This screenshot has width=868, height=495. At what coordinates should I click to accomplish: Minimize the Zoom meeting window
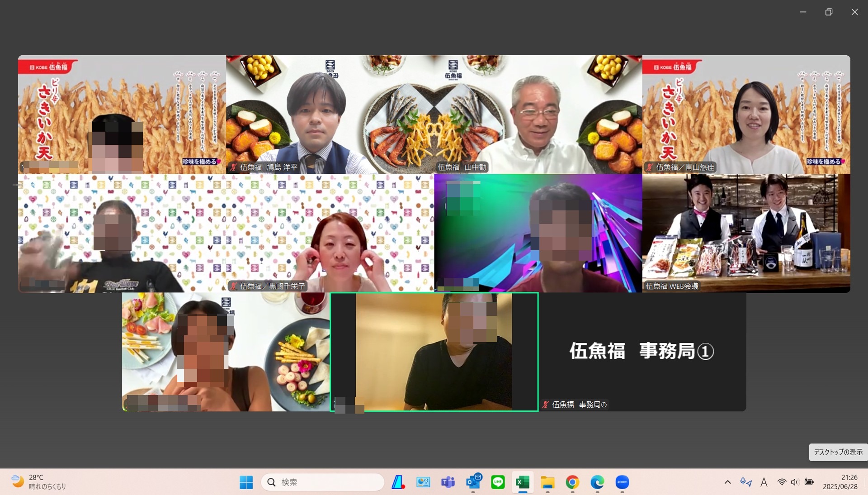point(803,12)
